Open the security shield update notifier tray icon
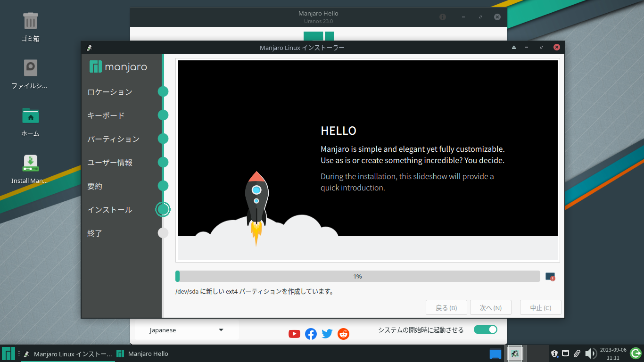 click(x=555, y=353)
